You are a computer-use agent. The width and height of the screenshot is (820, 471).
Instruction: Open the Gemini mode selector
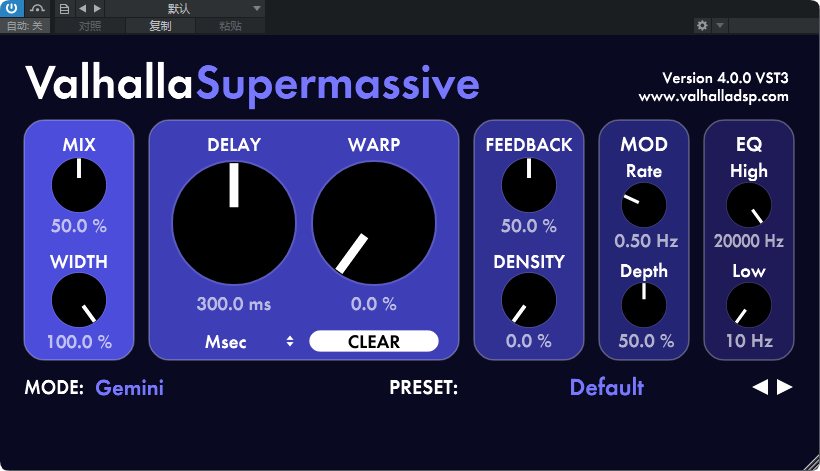[x=130, y=388]
